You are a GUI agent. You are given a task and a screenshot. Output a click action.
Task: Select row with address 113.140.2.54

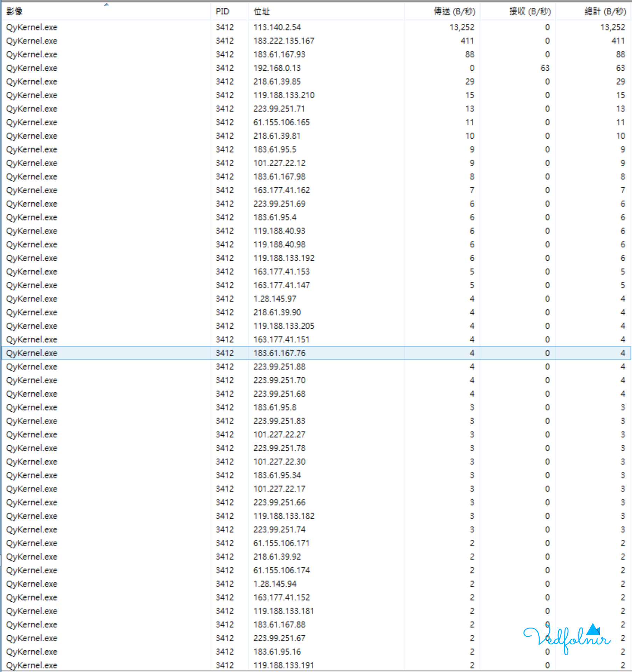pyautogui.click(x=316, y=27)
